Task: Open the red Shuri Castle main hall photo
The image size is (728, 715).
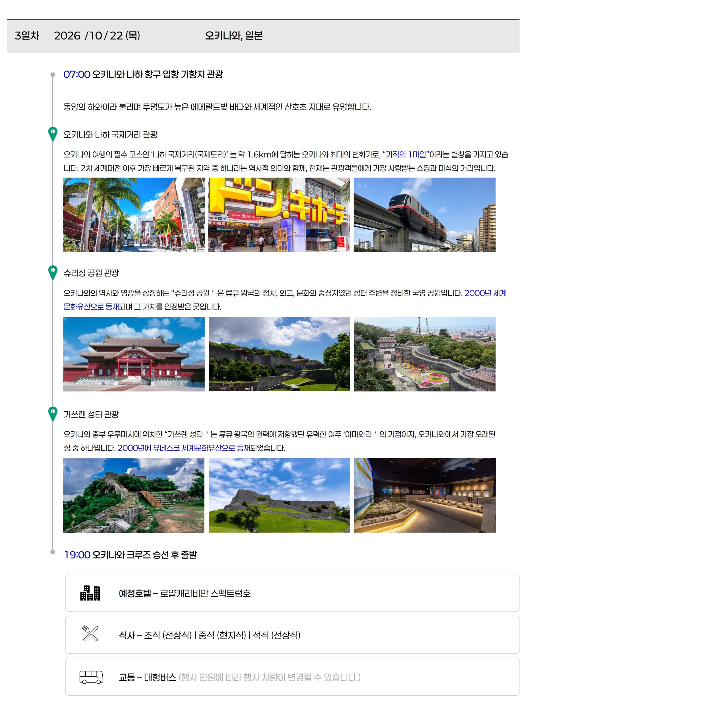Action: click(x=134, y=354)
